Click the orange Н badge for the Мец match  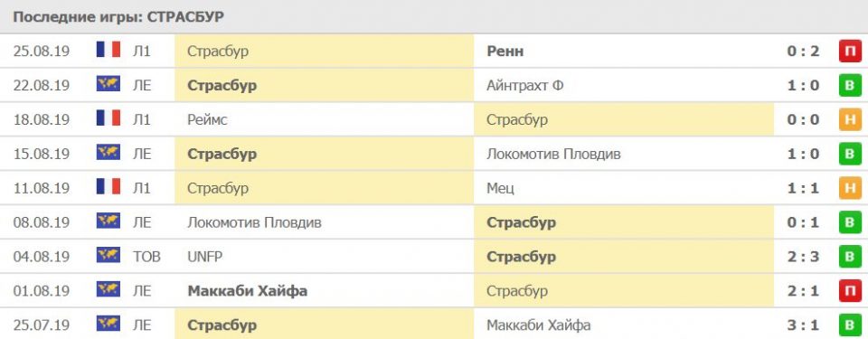850,188
